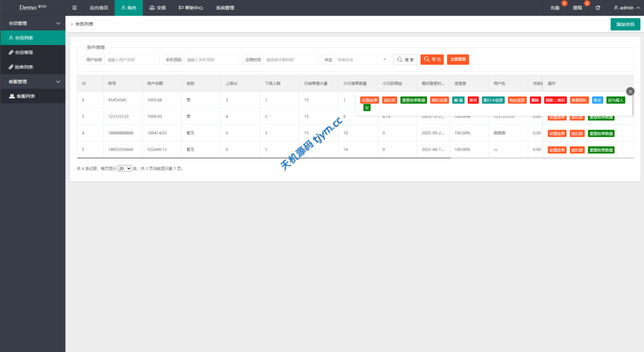Toggle the sidebar collapse hamburger icon
Viewport: 644px width, 352px height.
coord(75,8)
